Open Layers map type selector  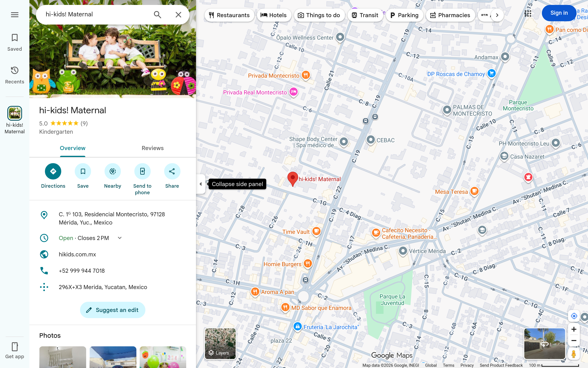coord(220,344)
